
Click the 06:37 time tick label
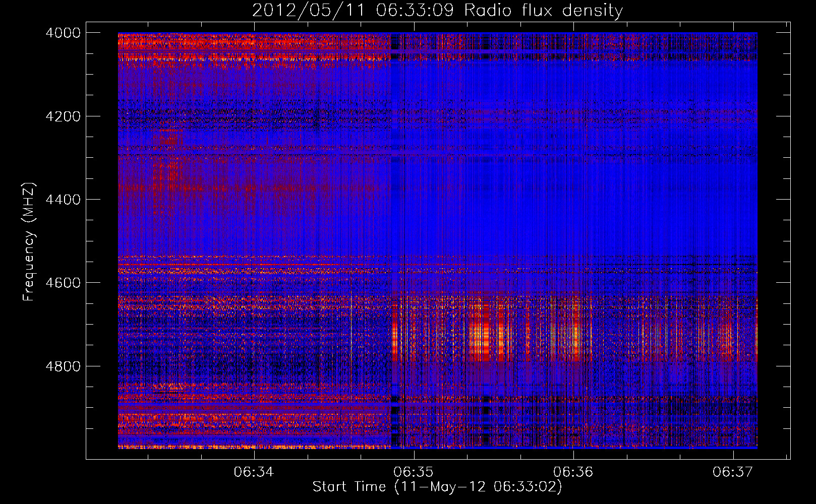click(732, 472)
